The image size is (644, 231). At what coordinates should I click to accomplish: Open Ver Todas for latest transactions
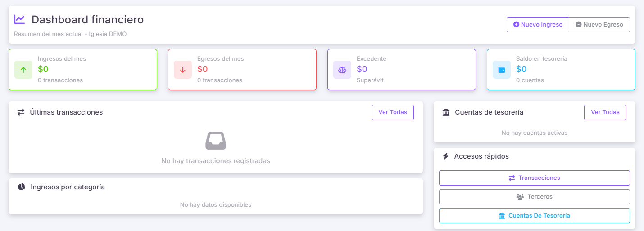pos(392,112)
